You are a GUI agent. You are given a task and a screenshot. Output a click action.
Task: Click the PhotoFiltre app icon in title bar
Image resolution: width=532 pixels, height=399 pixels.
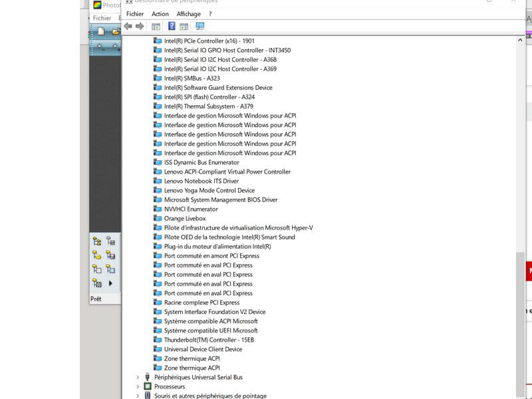click(x=97, y=5)
